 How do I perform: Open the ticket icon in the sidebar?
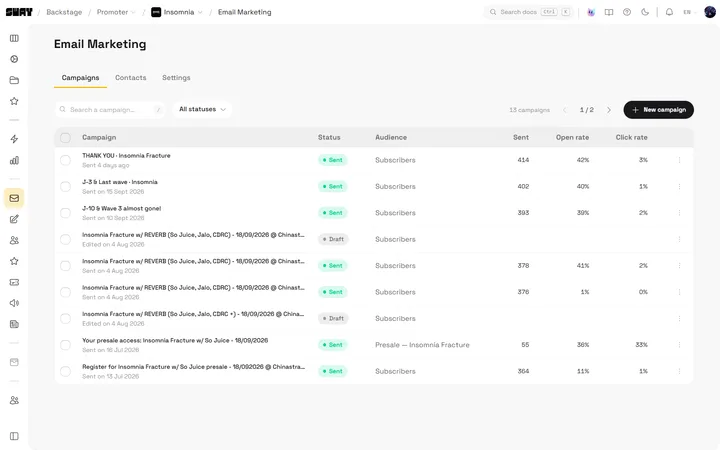pos(14,282)
